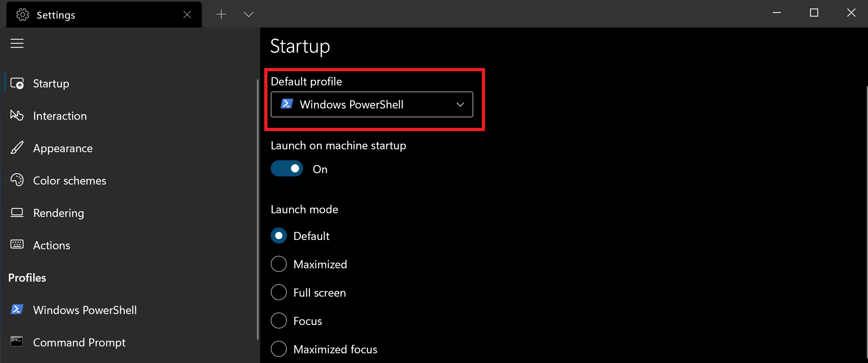Open the Default profile dropdown

pos(372,104)
